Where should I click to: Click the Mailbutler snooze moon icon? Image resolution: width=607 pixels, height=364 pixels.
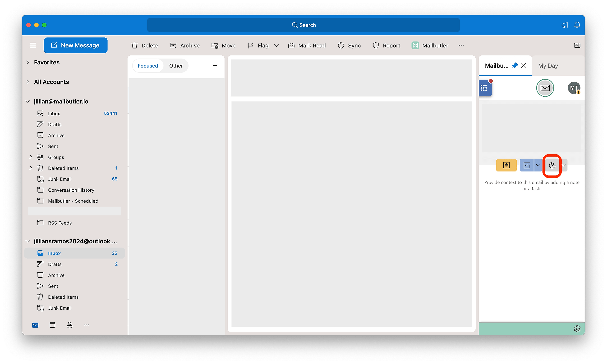pos(552,165)
